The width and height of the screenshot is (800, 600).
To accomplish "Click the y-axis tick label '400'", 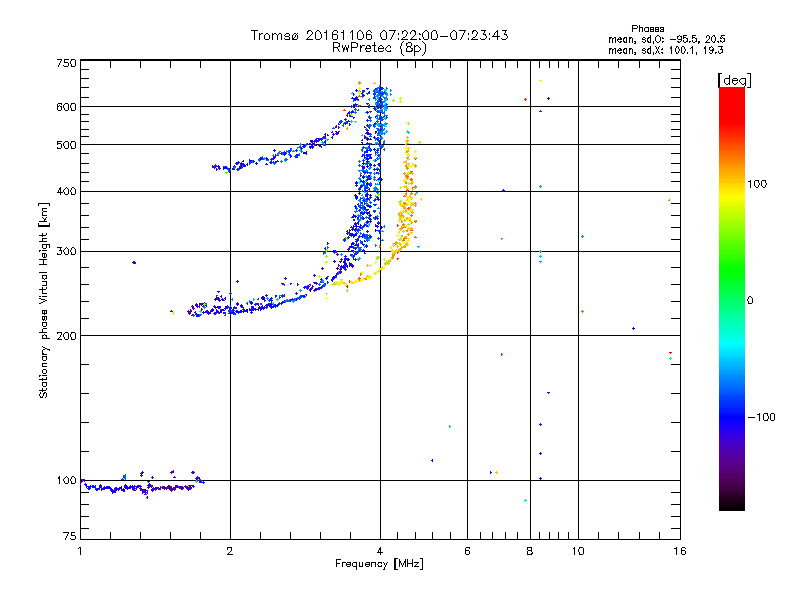I will tap(66, 192).
